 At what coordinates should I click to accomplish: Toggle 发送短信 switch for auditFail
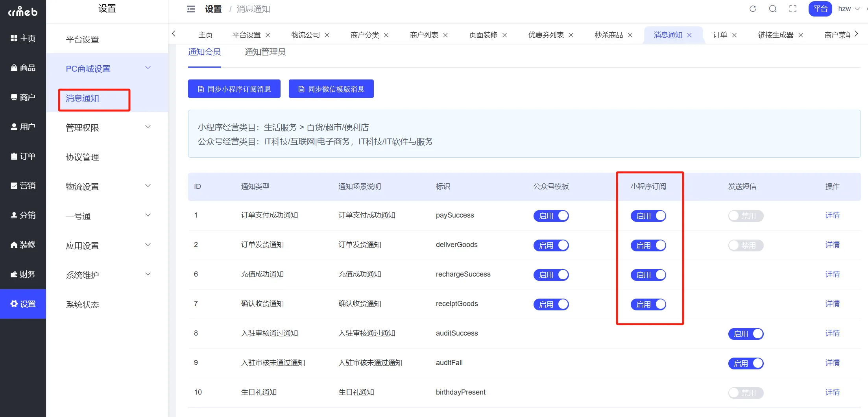(746, 363)
